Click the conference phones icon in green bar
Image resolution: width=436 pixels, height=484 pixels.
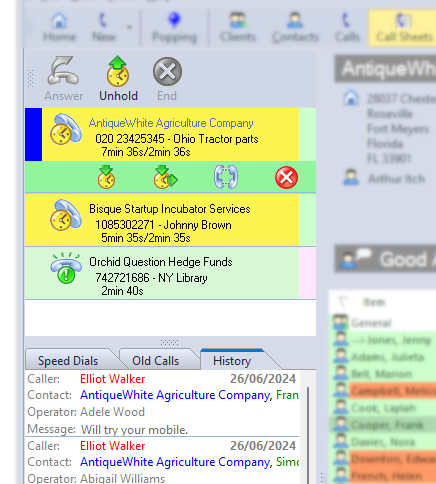tap(226, 177)
